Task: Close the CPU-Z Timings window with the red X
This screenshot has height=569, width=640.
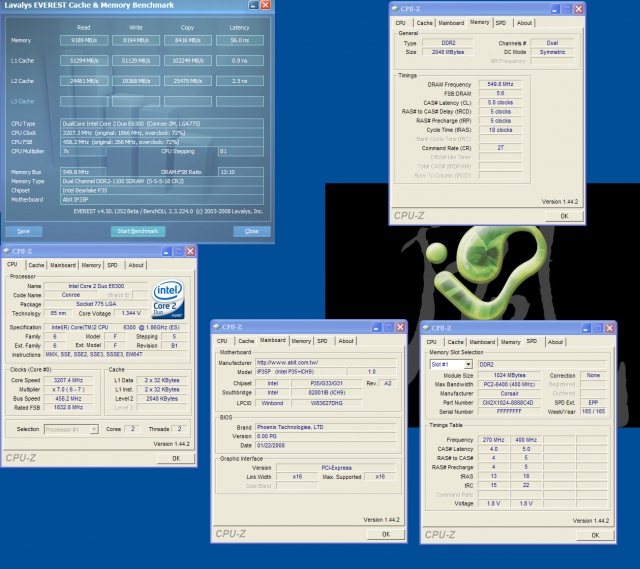Action: tap(578, 9)
